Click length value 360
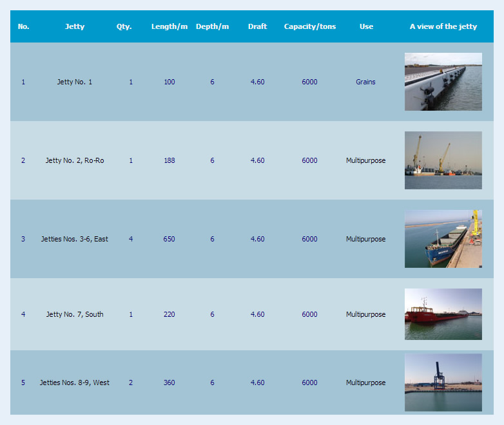 (x=169, y=382)
